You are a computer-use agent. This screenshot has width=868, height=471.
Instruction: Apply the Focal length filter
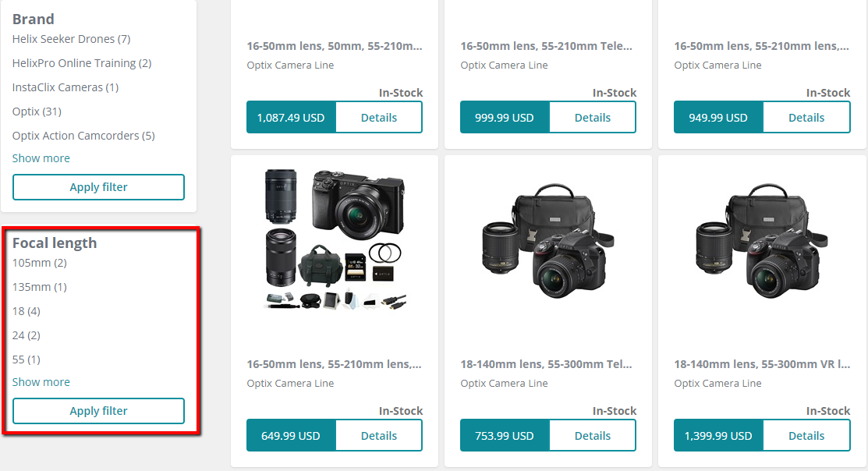tap(98, 411)
